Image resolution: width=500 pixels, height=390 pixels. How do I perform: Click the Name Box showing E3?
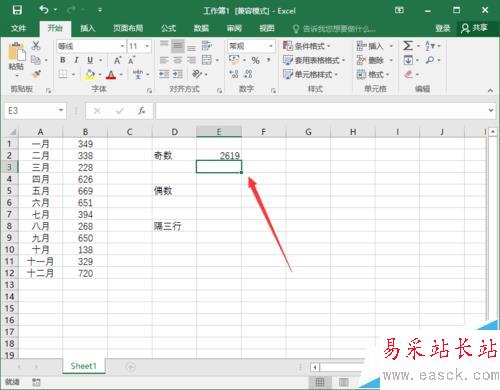point(31,111)
